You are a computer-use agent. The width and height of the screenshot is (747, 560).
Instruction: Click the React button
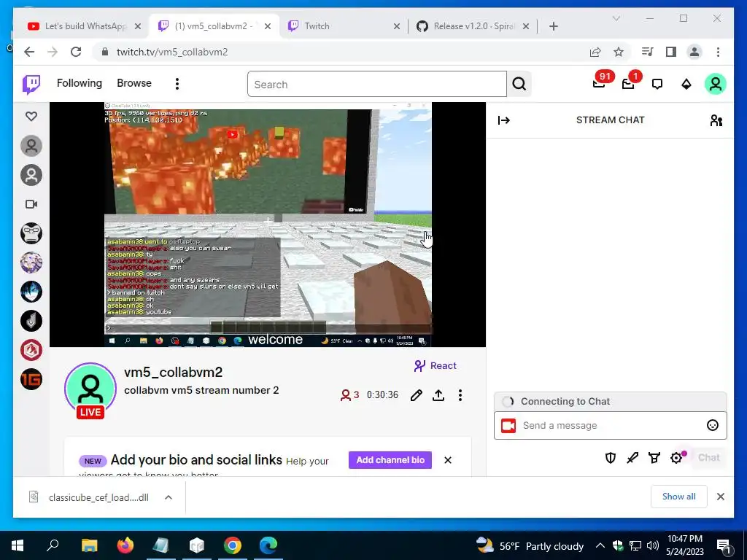[x=435, y=366]
